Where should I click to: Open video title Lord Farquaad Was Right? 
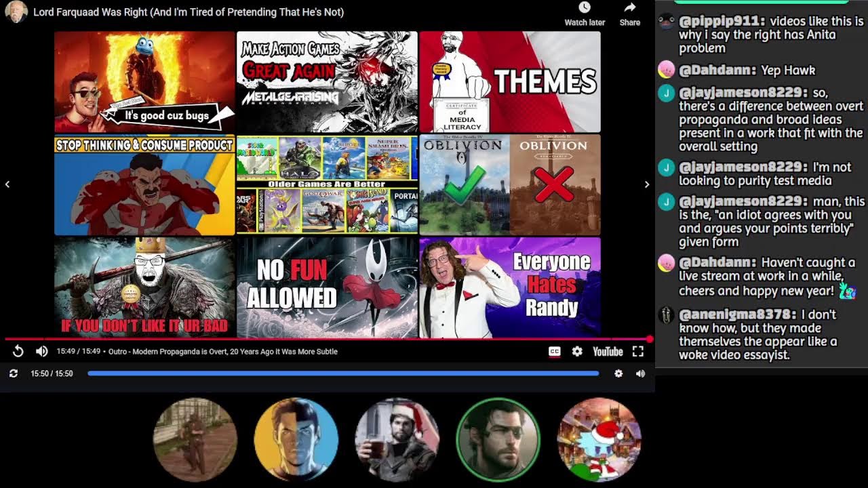tap(189, 12)
